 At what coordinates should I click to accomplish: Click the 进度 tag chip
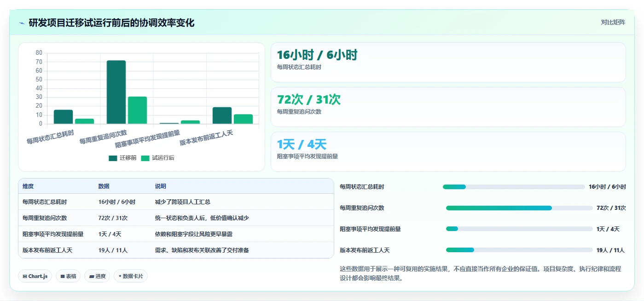(97, 276)
